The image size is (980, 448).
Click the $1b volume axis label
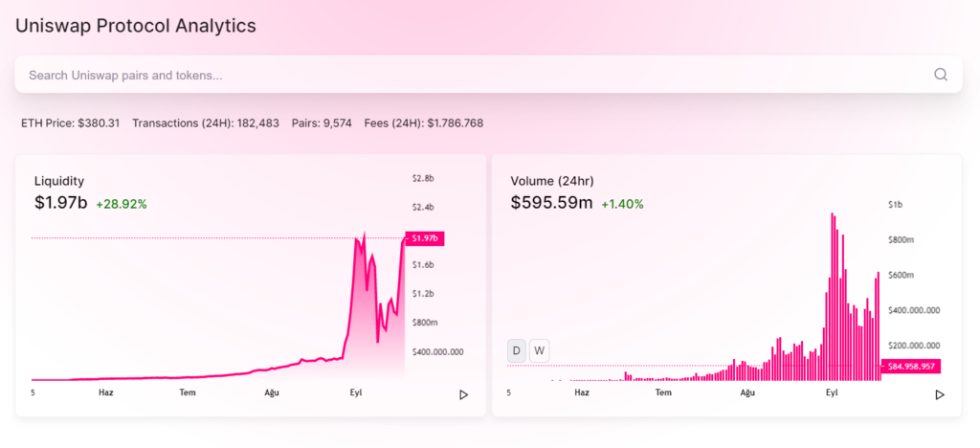tap(895, 205)
